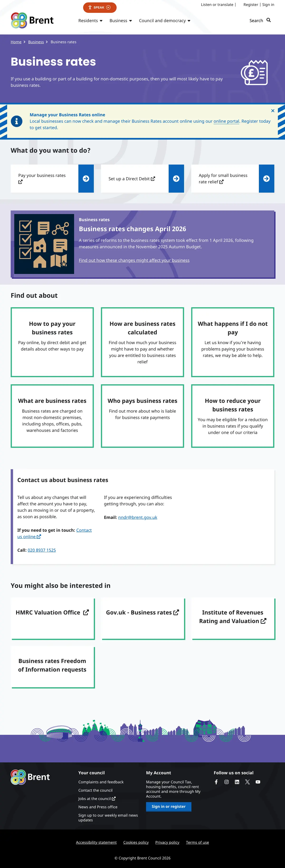Viewport: 285px width, 868px height.
Task: Click the Facebook icon in footer
Action: click(x=216, y=782)
